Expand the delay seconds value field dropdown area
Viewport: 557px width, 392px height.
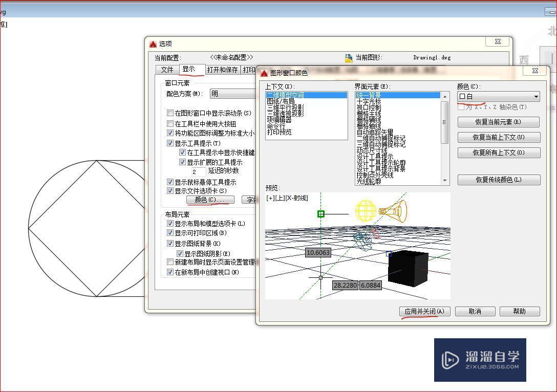point(198,172)
